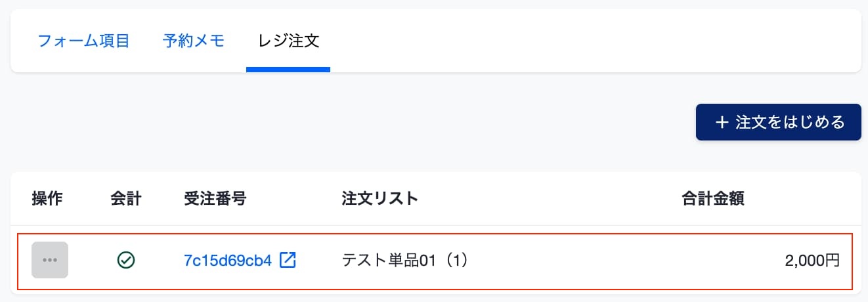Click the external-link icon beside the order number
Screen dimensions: 868x302
coord(288,260)
